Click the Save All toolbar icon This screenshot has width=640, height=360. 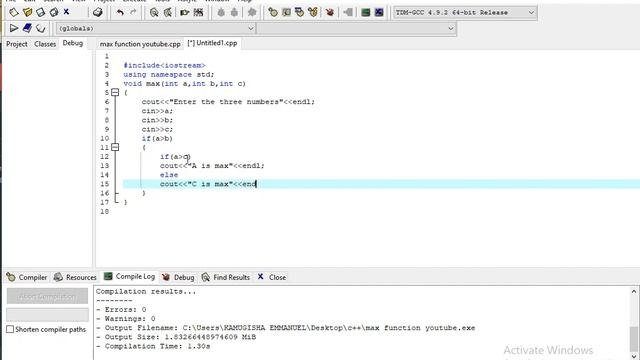53,12
